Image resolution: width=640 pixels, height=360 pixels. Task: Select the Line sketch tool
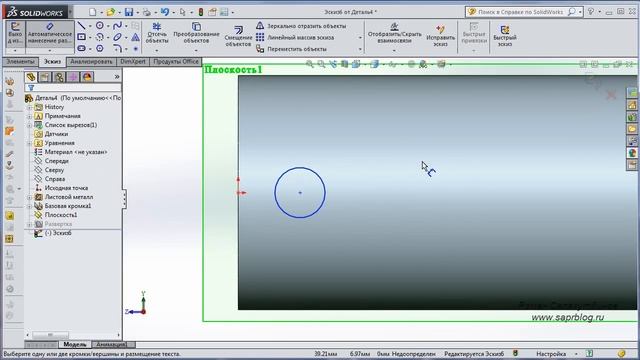click(81, 26)
